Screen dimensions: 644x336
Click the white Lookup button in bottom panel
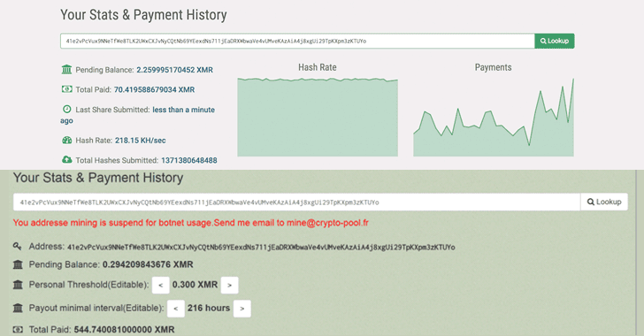point(604,202)
